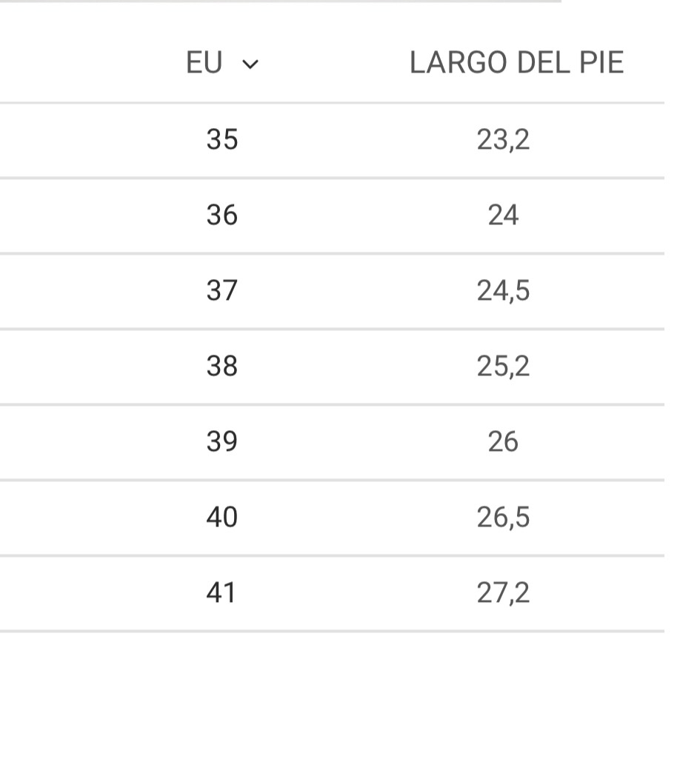700x762 pixels.
Task: Select EU size 36 cell
Action: point(222,215)
